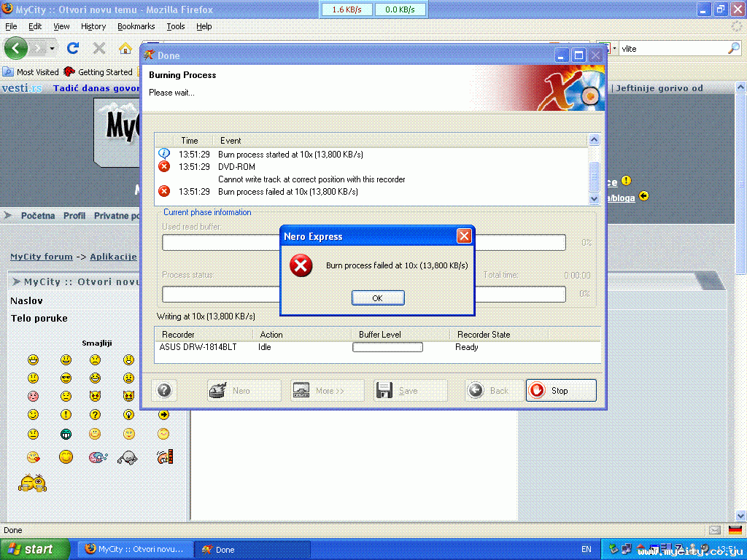Click the Profil navigation link
The height and width of the screenshot is (560, 747).
[x=74, y=216]
